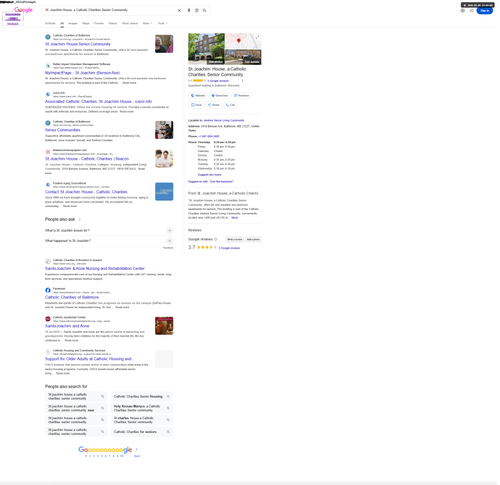Save the place with Save button
The image size is (500, 485).
click(x=196, y=105)
